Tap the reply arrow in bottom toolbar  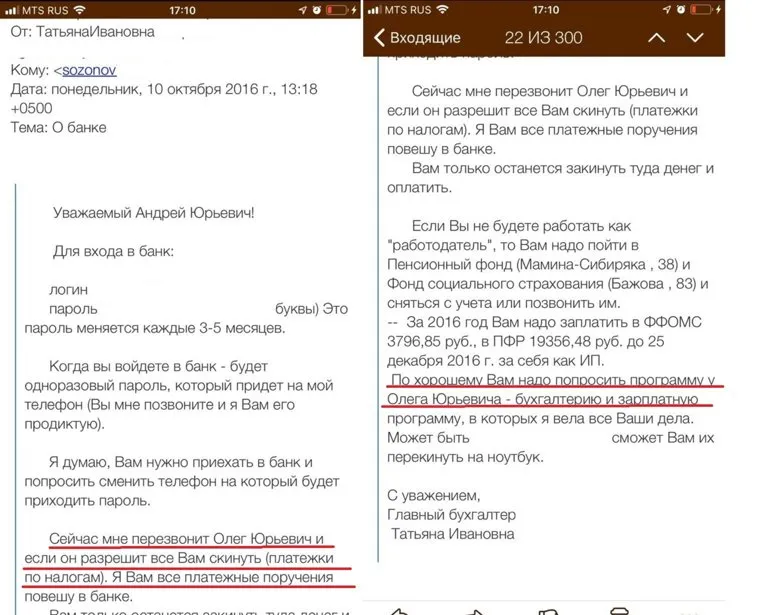click(x=398, y=609)
